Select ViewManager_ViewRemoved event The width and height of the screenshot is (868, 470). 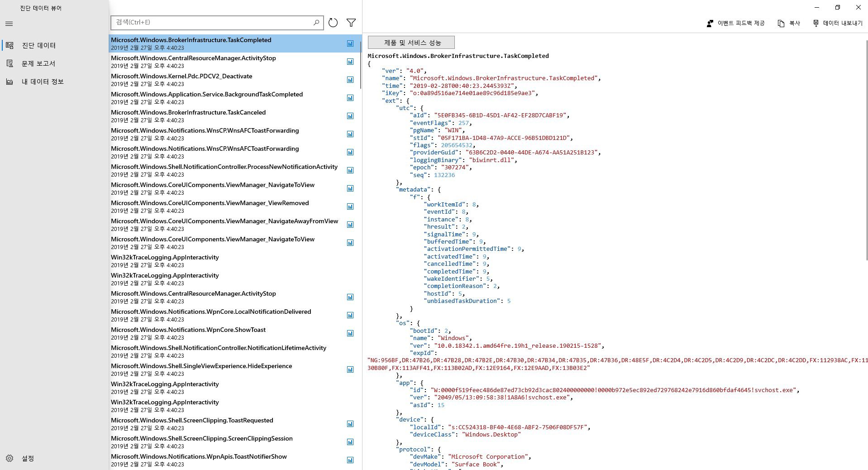(234, 206)
